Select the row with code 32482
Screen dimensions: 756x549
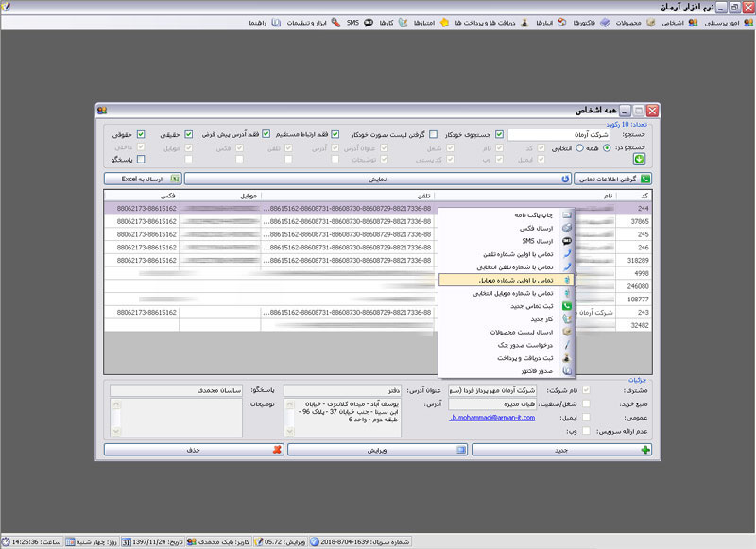coord(378,325)
